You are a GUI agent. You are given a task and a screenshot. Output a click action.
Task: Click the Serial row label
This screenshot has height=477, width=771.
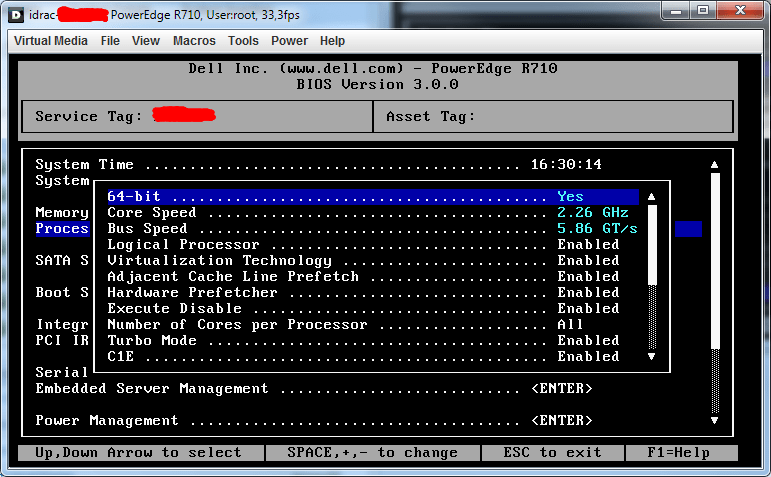coord(62,372)
